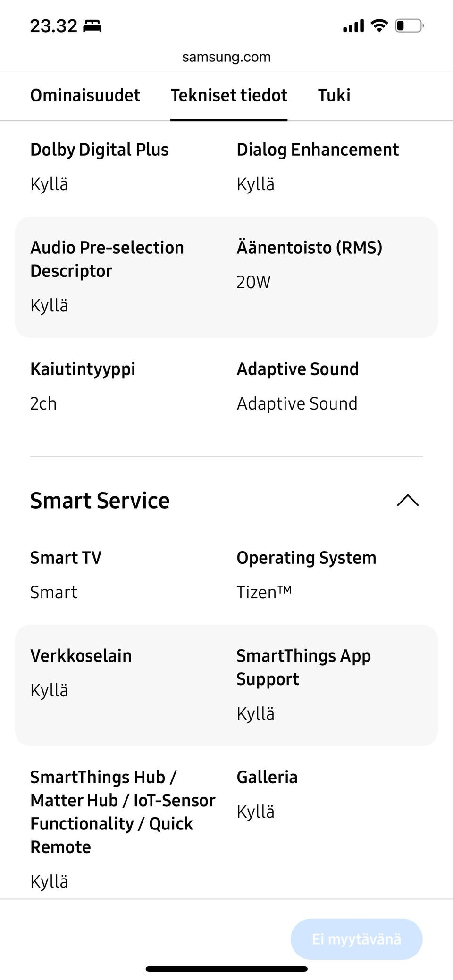Tap the 23.32 clock in status bar
The height and width of the screenshot is (980, 453).
pyautogui.click(x=53, y=26)
